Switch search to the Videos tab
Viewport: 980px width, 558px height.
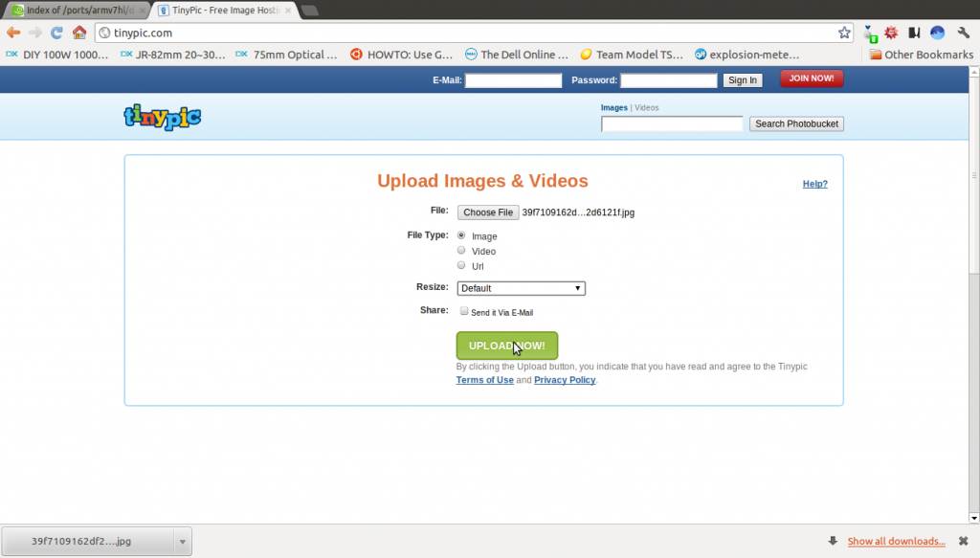[x=647, y=108]
